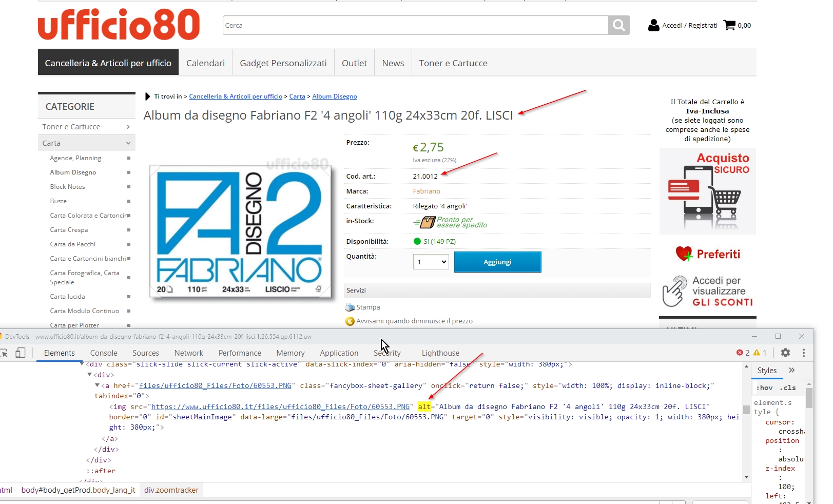Open the Carta lucida category
The width and height of the screenshot is (833, 504).
(x=67, y=297)
